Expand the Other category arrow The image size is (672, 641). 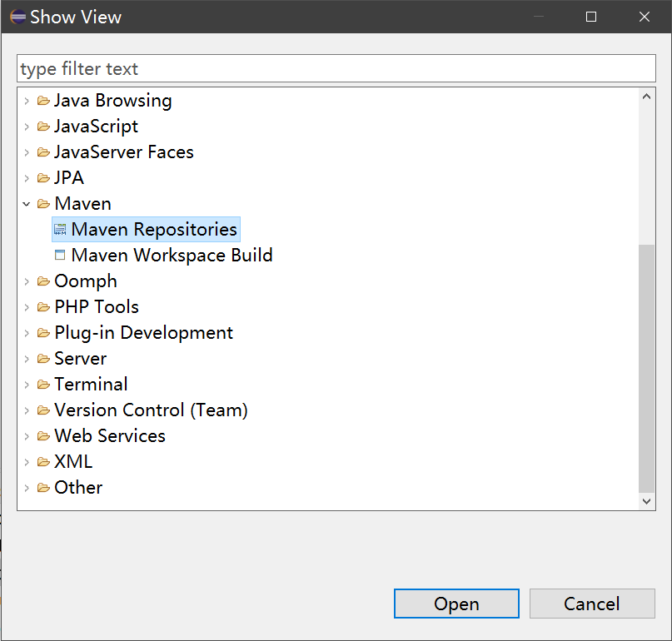pyautogui.click(x=27, y=488)
